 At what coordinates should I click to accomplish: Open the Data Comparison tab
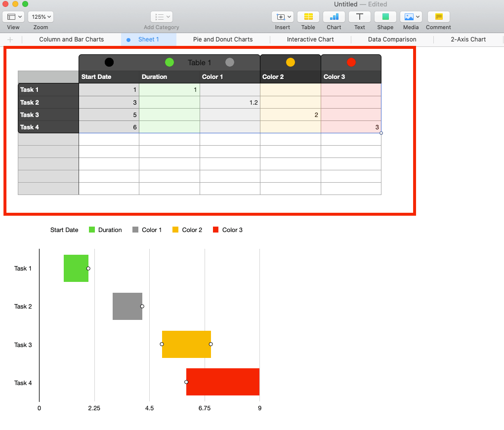pyautogui.click(x=392, y=39)
